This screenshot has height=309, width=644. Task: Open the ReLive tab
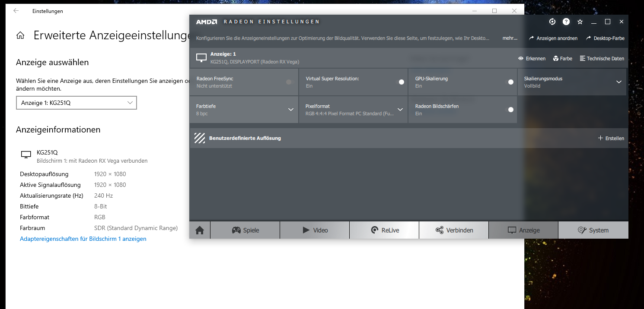(384, 230)
